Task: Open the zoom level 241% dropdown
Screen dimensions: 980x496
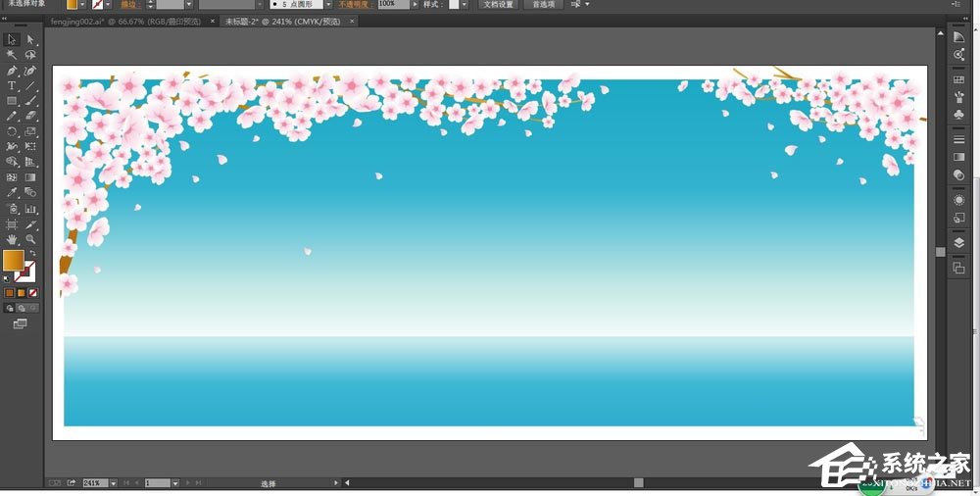Action: [x=114, y=483]
